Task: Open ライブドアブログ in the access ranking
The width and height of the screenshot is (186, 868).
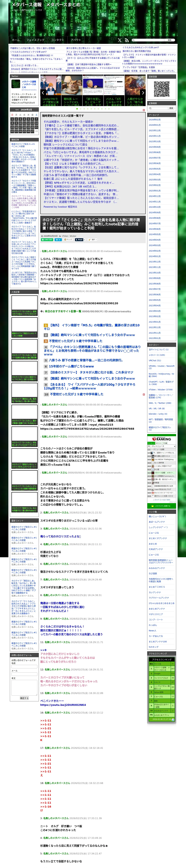Action: [161, 678]
